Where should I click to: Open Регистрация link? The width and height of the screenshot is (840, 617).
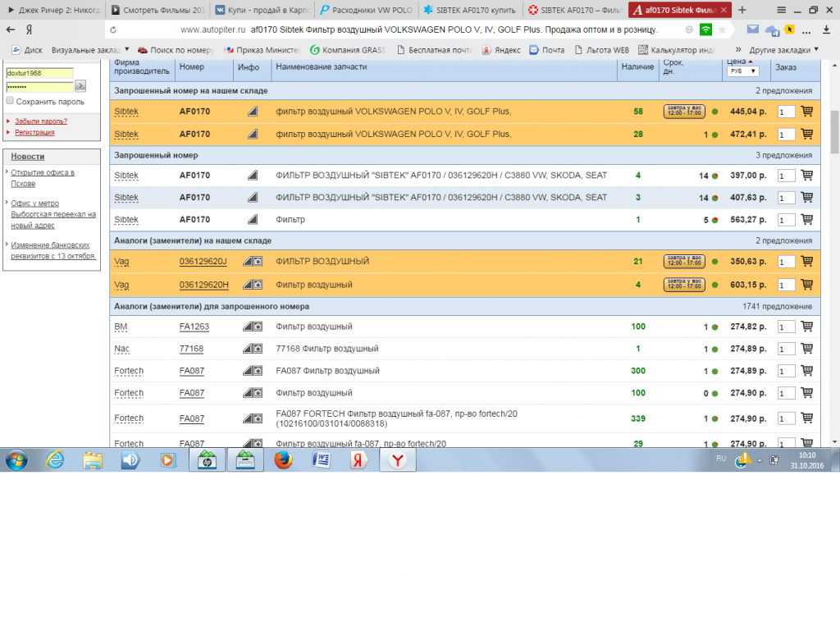[34, 132]
